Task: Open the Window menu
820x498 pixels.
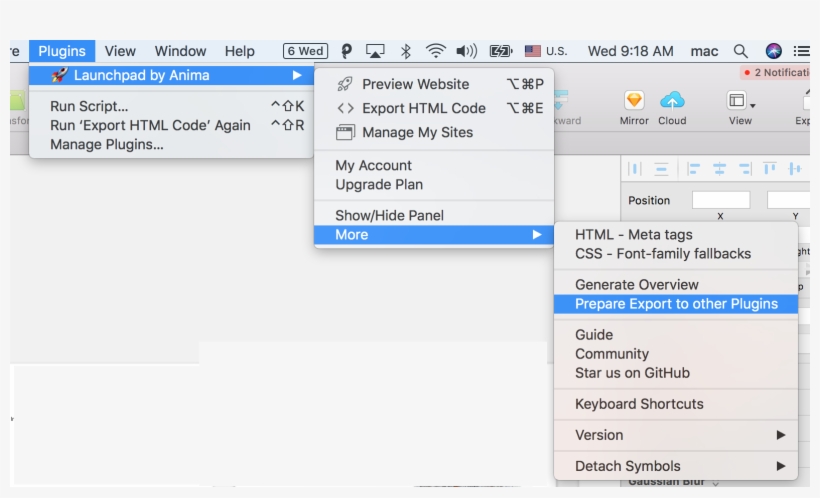Action: pyautogui.click(x=180, y=51)
